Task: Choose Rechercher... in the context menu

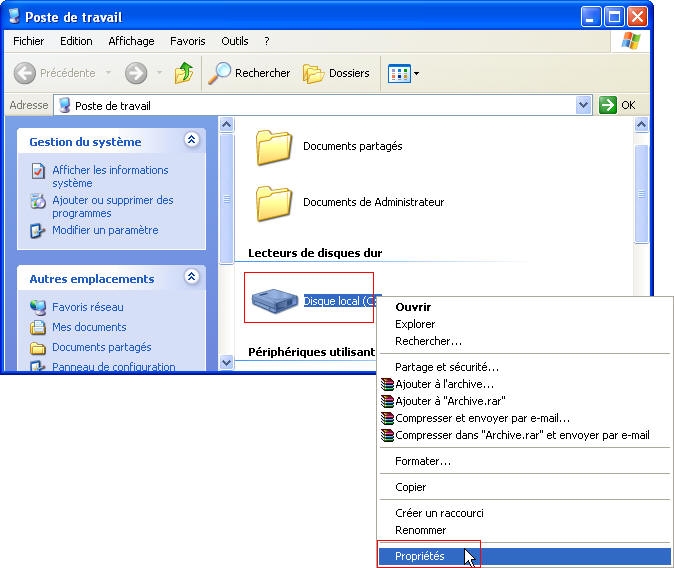Action: coord(524,341)
